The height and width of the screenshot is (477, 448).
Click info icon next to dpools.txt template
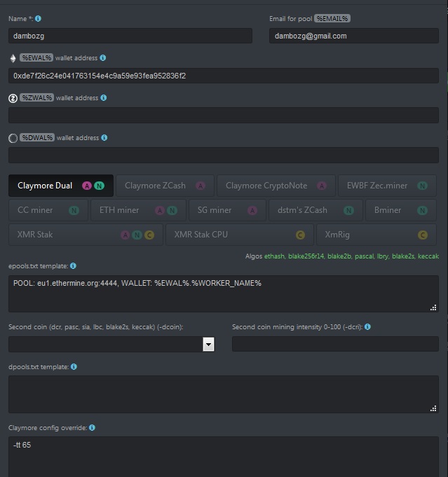(74, 366)
